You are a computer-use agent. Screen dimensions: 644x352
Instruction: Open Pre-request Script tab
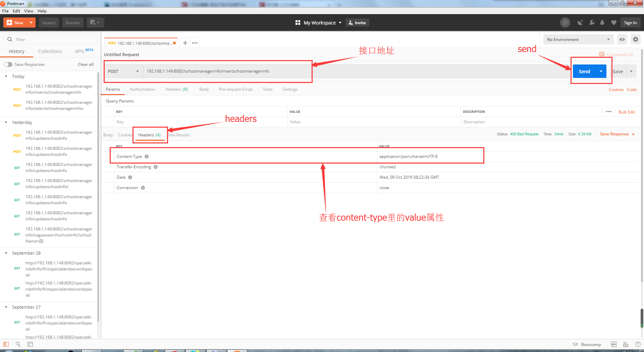pyautogui.click(x=236, y=89)
